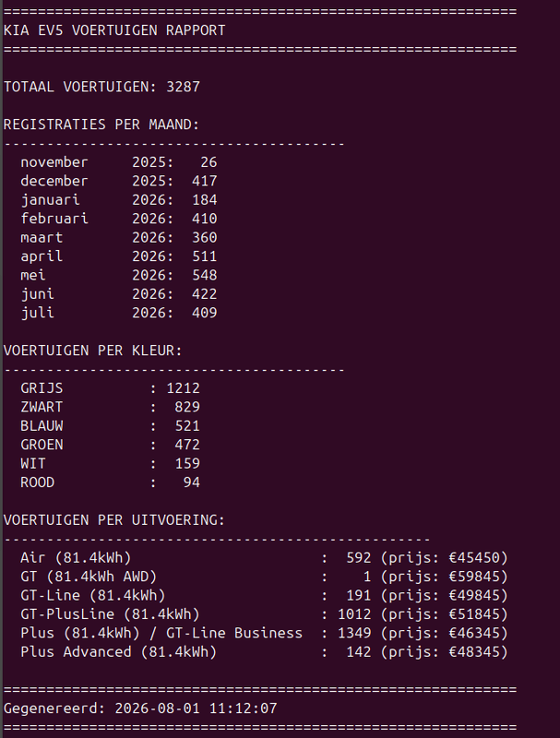Click the 'januari 2026: 184' row

click(119, 200)
